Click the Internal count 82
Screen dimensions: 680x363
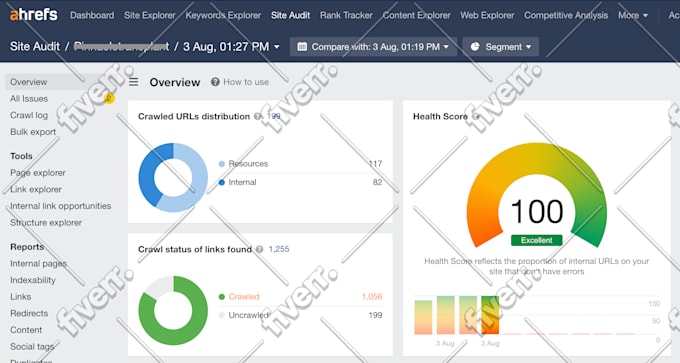[x=377, y=182]
